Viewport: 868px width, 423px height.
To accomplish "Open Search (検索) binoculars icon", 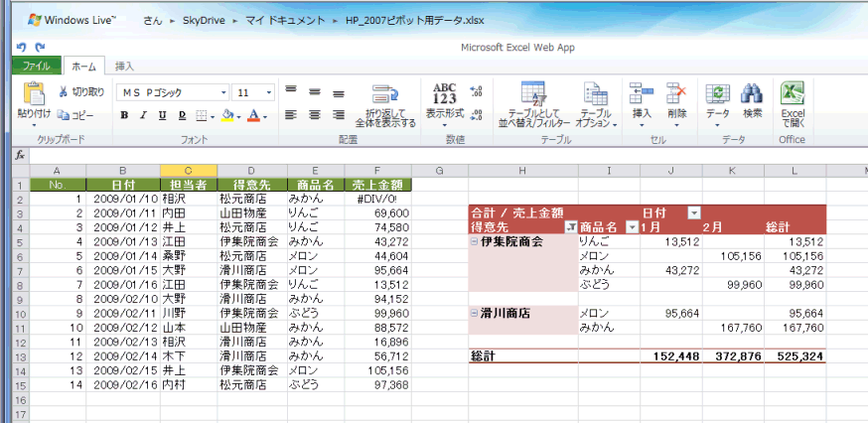I will (752, 94).
